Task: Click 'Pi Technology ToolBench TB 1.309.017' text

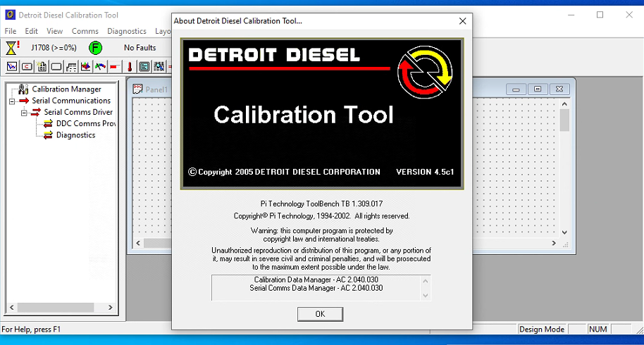Action: tap(321, 203)
